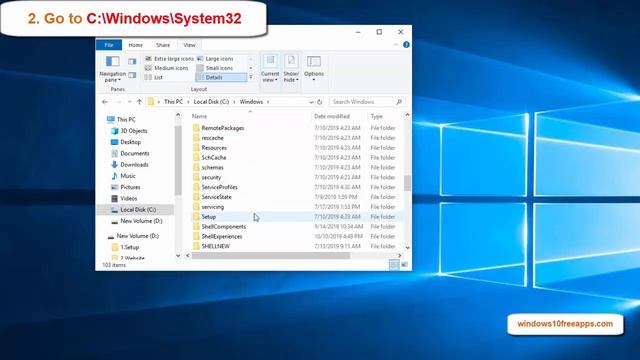Switch to details view status bar icon
Screen dimensions: 640x360
(x=394, y=265)
